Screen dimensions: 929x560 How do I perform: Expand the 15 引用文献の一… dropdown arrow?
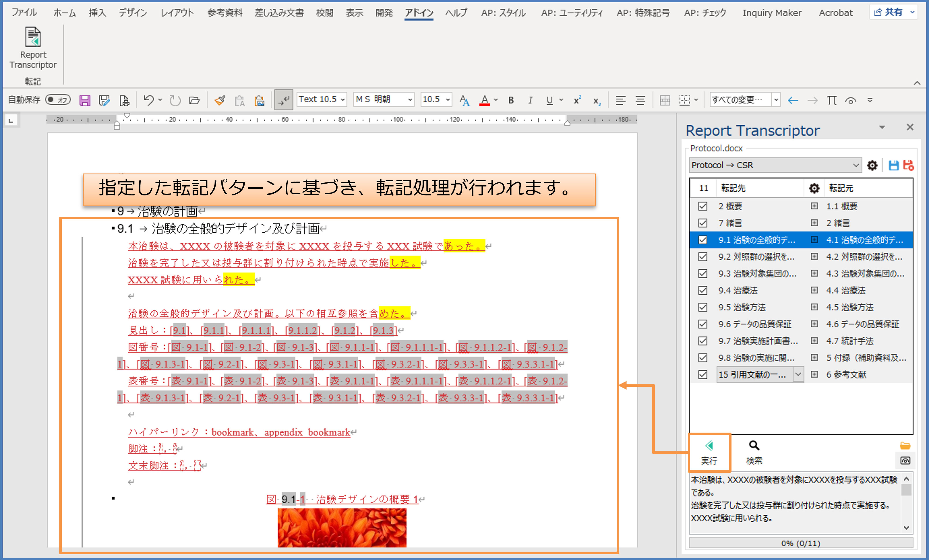[x=798, y=374]
